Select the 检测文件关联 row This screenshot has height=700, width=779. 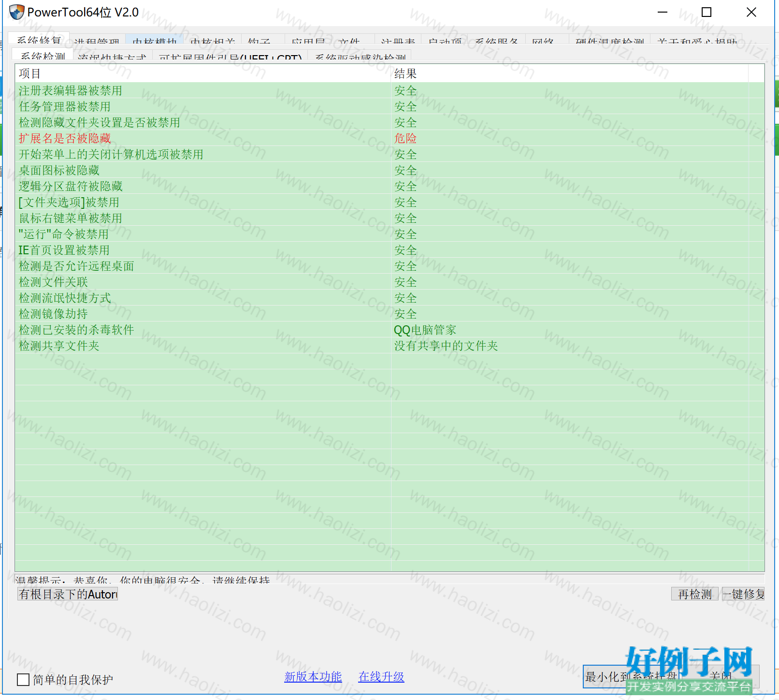click(x=389, y=282)
